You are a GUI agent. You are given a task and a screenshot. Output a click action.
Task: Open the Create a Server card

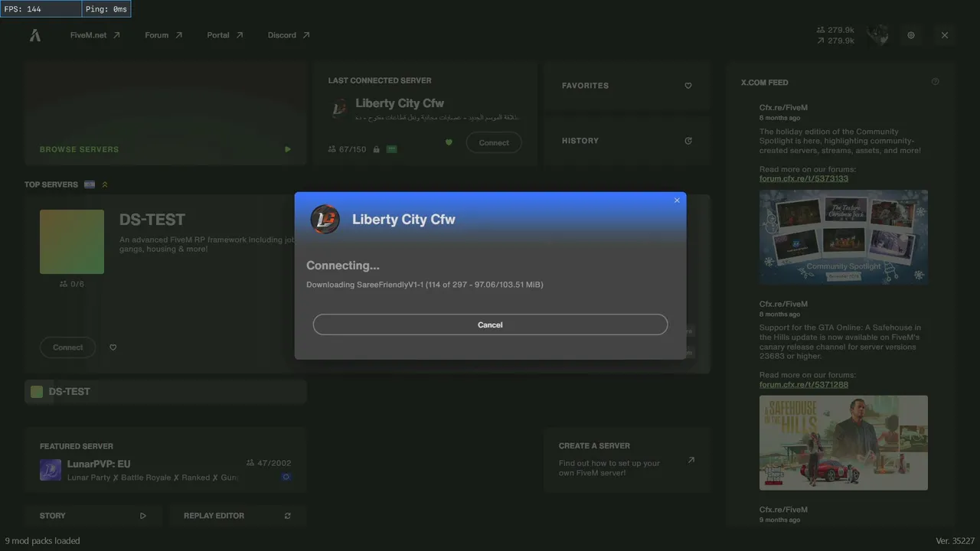[627, 460]
